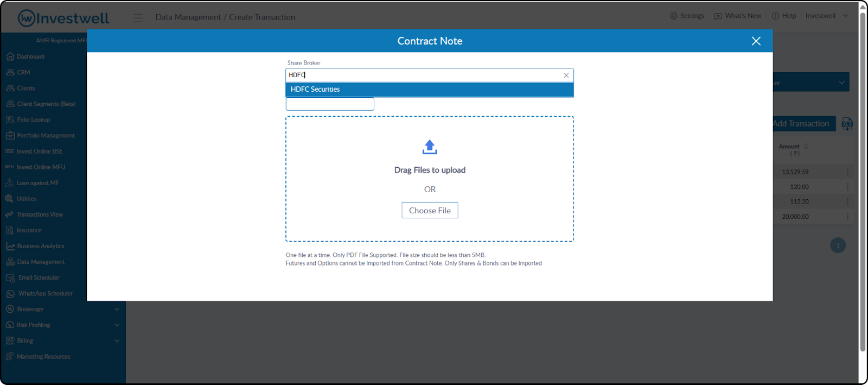Expand the Brokerage menu chevron
The image size is (868, 385).
coord(117,309)
